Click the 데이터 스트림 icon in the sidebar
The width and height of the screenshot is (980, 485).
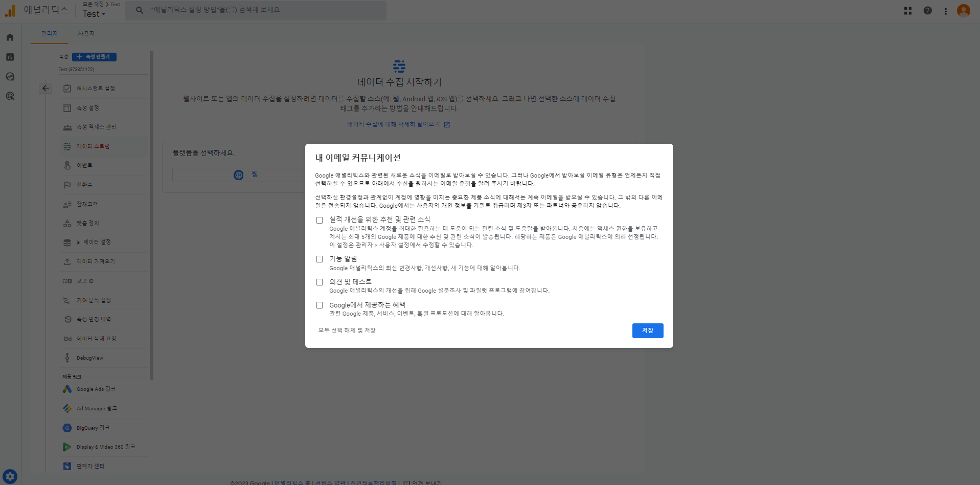(67, 146)
